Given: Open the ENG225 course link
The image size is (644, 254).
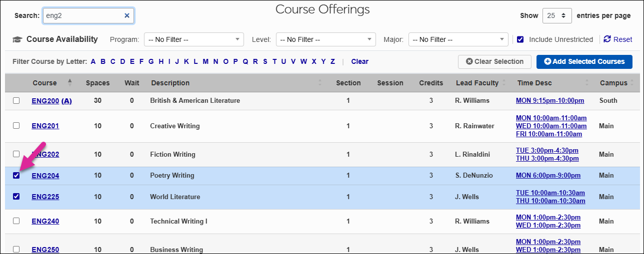Looking at the screenshot, I should [x=45, y=197].
